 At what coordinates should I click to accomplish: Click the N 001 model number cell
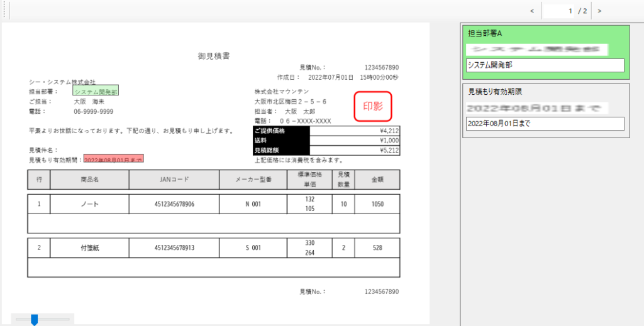(253, 204)
